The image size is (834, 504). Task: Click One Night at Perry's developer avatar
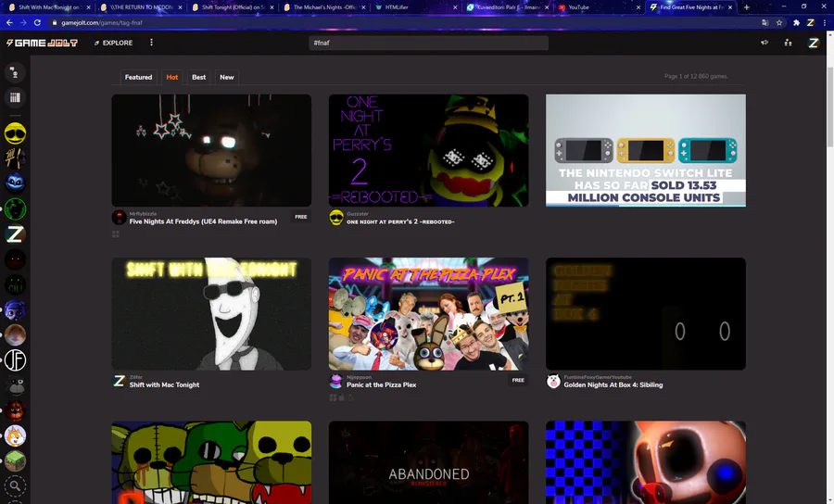(336, 218)
